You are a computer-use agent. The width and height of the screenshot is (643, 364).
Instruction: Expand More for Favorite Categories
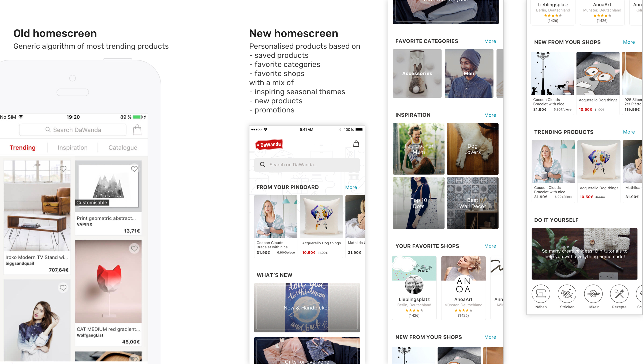click(490, 41)
